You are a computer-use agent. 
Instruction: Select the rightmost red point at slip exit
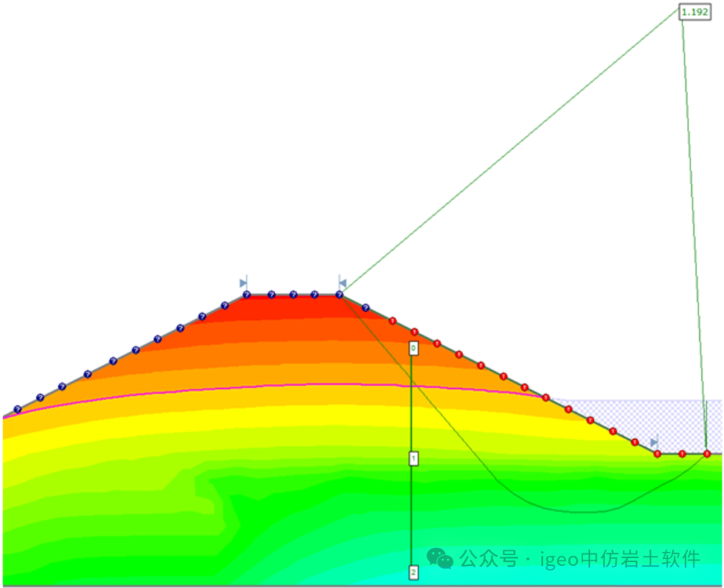(x=707, y=454)
